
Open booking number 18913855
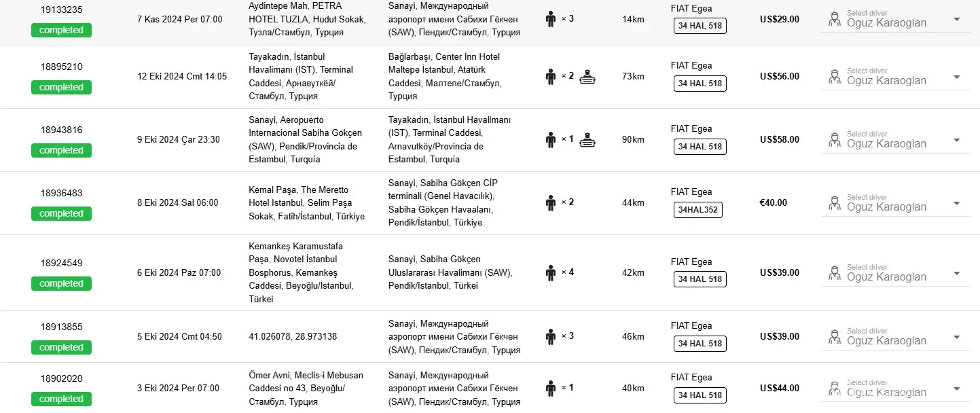pyautogui.click(x=61, y=327)
